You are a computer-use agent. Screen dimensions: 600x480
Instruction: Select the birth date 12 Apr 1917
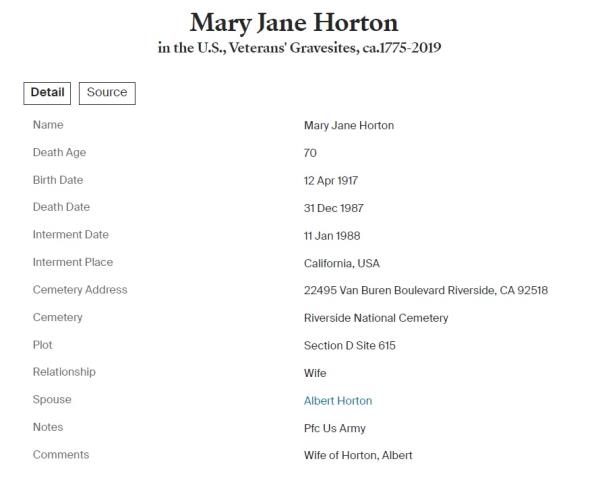pos(331,181)
